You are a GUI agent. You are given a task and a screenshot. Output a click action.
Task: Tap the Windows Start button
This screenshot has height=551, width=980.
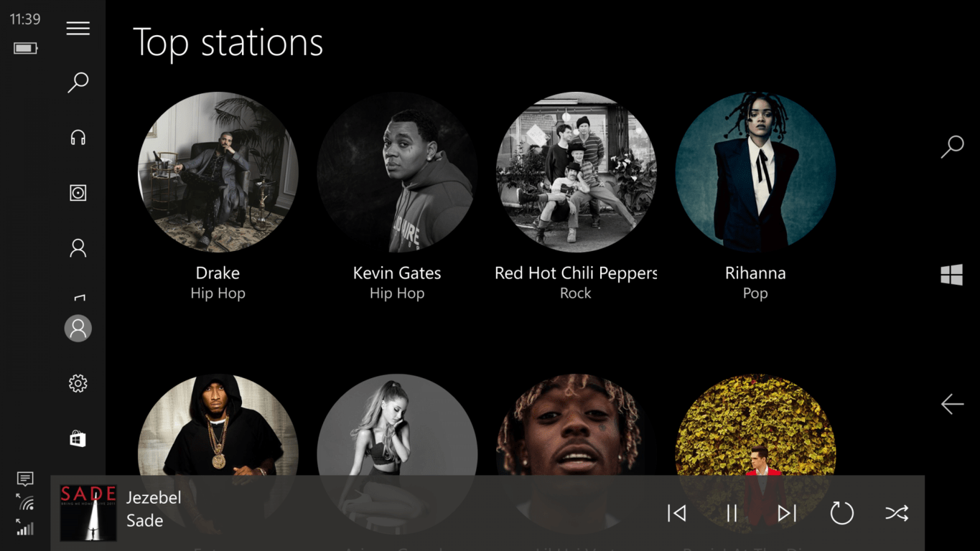952,275
